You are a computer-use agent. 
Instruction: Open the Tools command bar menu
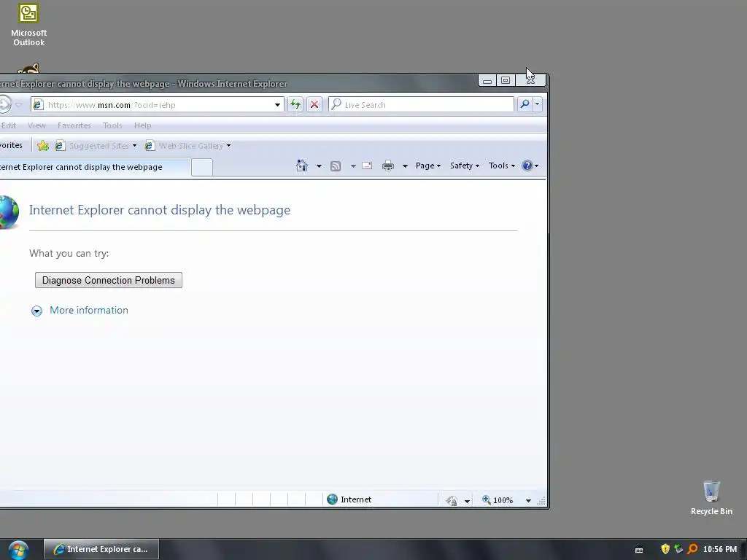(501, 166)
